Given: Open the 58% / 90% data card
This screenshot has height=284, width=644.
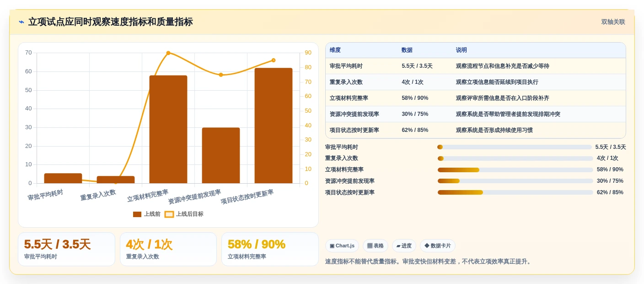Looking at the screenshot, I should pyautogui.click(x=270, y=249).
